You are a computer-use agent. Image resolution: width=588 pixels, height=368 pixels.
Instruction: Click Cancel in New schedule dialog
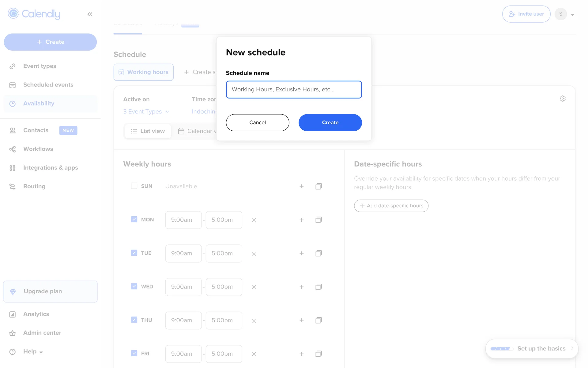point(257,123)
